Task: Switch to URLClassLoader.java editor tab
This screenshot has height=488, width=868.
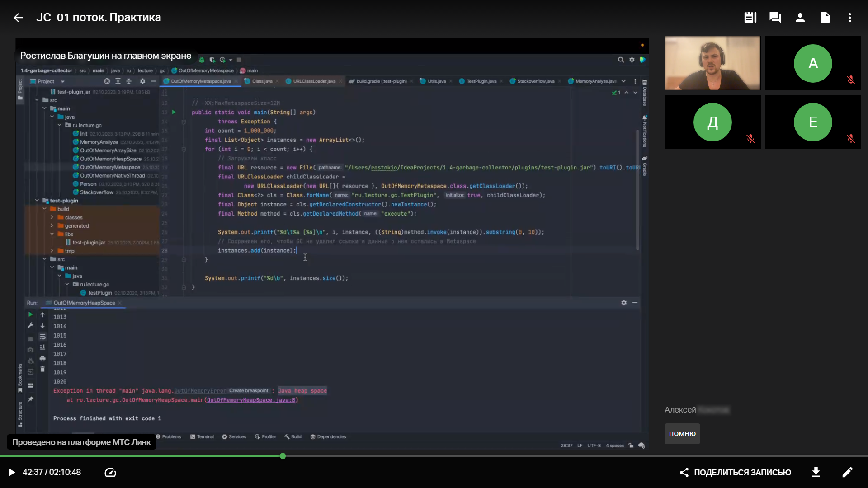Action: (x=314, y=81)
